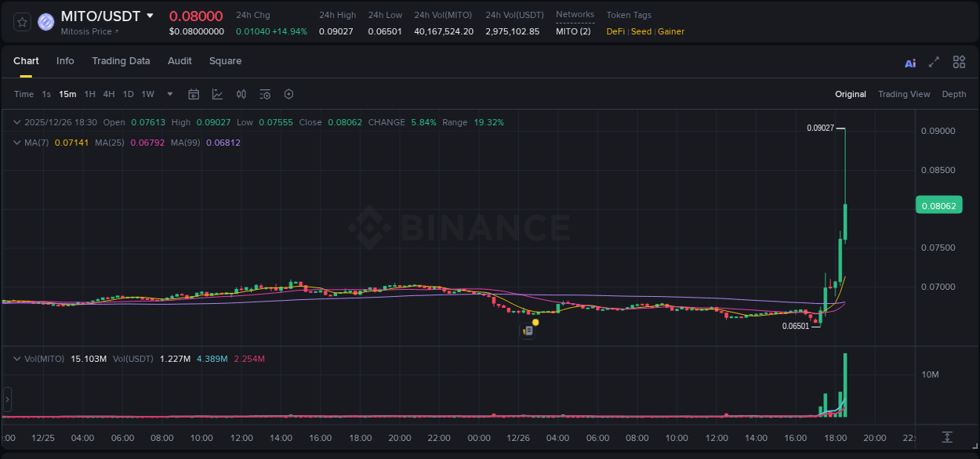The image size is (980, 459).
Task: Toggle the MITO/USDT favorite star
Action: point(22,21)
